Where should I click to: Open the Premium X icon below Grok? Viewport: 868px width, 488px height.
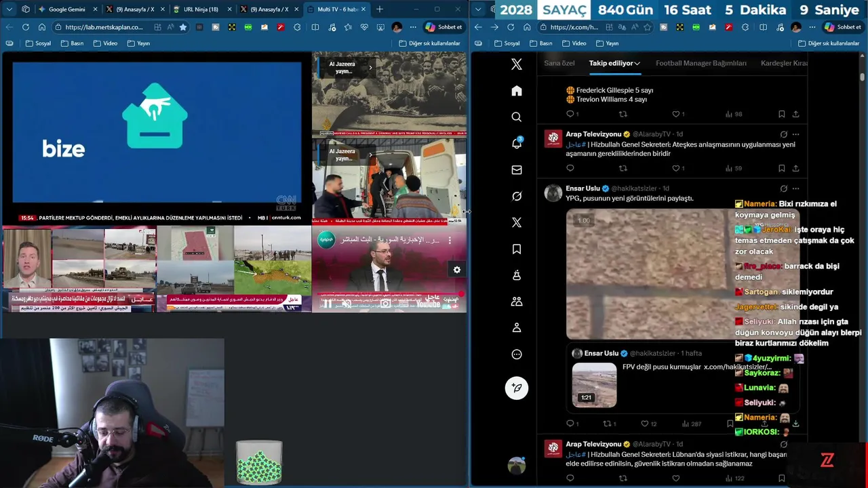pyautogui.click(x=517, y=222)
